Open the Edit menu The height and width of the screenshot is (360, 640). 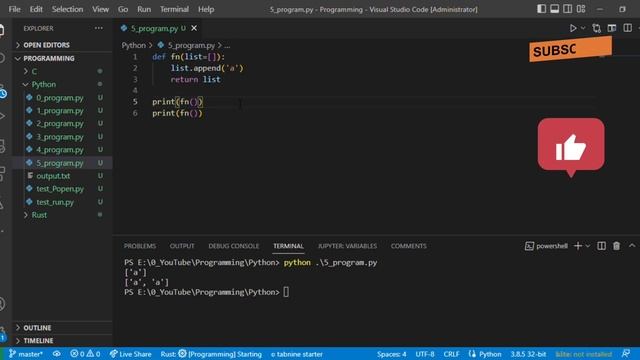[x=36, y=9]
